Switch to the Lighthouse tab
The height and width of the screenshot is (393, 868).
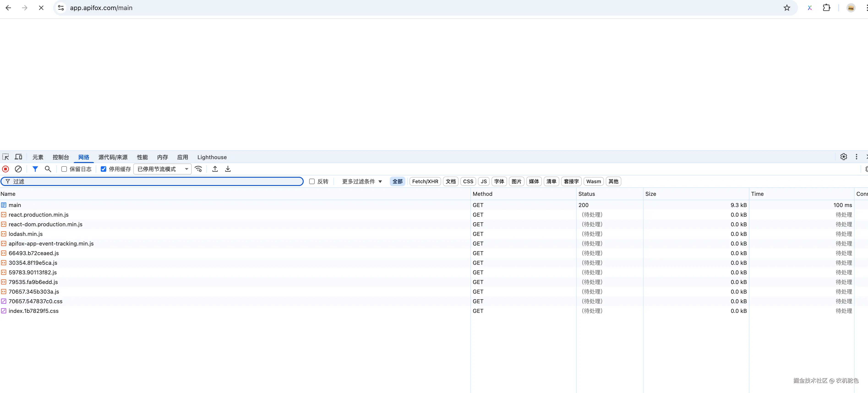coord(212,157)
